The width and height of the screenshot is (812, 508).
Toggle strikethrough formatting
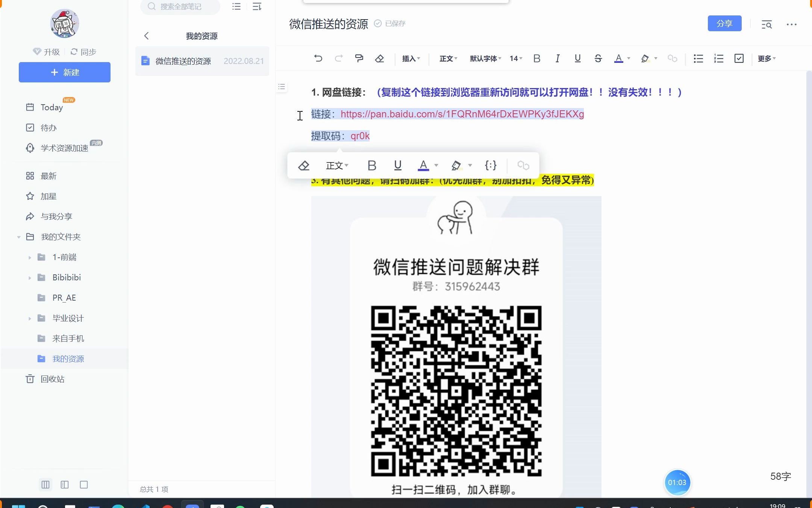tap(598, 58)
